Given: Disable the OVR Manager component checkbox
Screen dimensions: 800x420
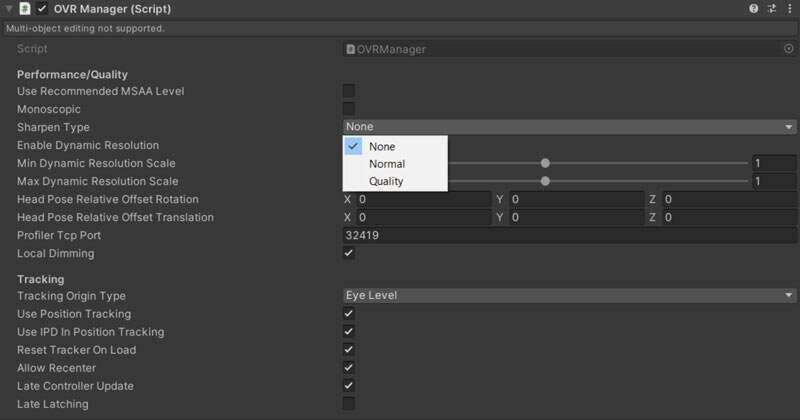Looking at the screenshot, I should (42, 9).
